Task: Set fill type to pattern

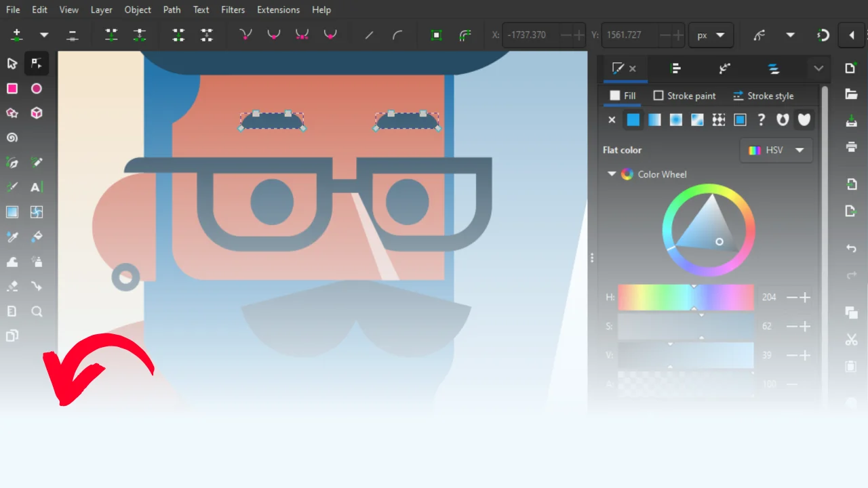Action: click(719, 120)
